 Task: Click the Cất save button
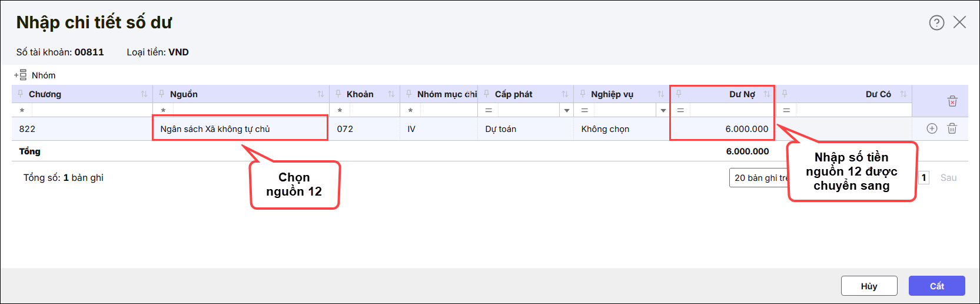[936, 286]
